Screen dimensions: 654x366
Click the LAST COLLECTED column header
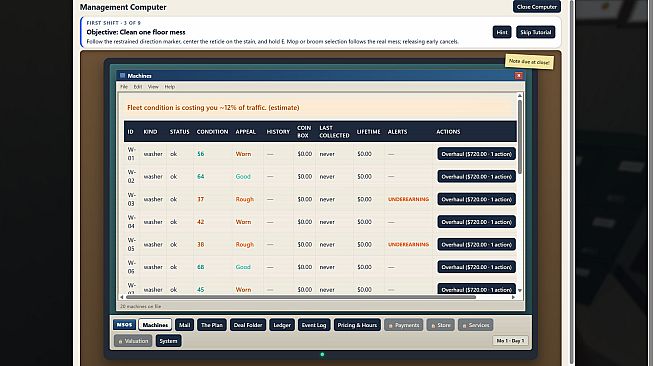click(334, 131)
